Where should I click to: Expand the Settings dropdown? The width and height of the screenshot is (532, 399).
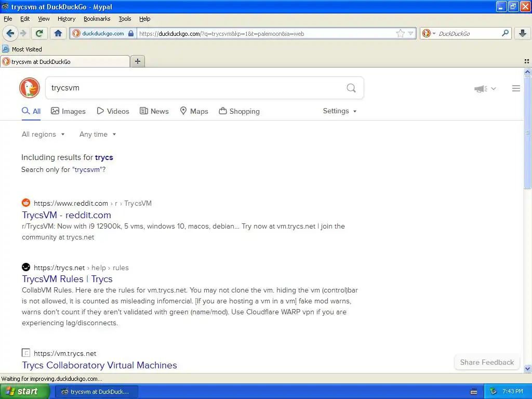pyautogui.click(x=340, y=111)
